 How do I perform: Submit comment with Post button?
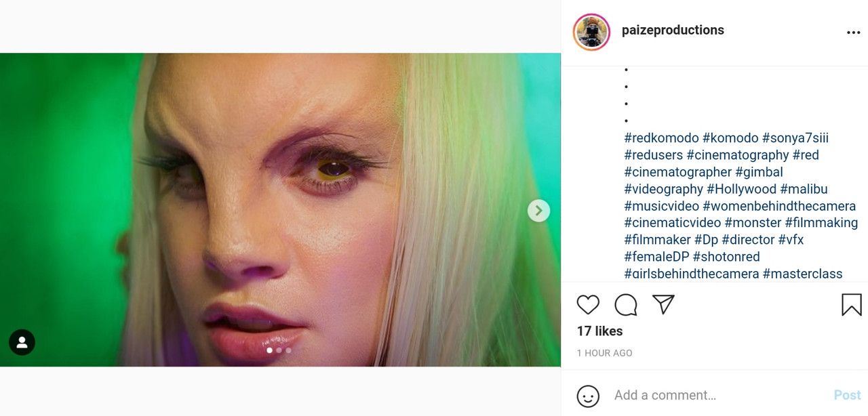point(847,395)
